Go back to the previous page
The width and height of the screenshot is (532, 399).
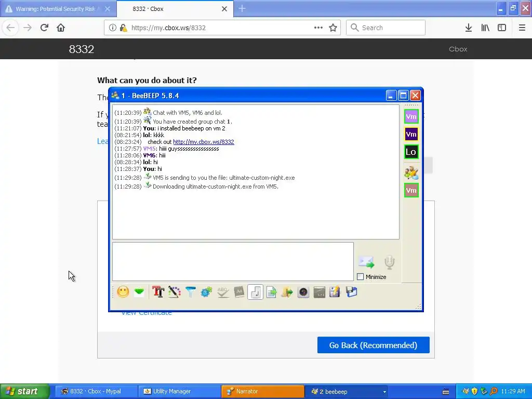(10, 28)
